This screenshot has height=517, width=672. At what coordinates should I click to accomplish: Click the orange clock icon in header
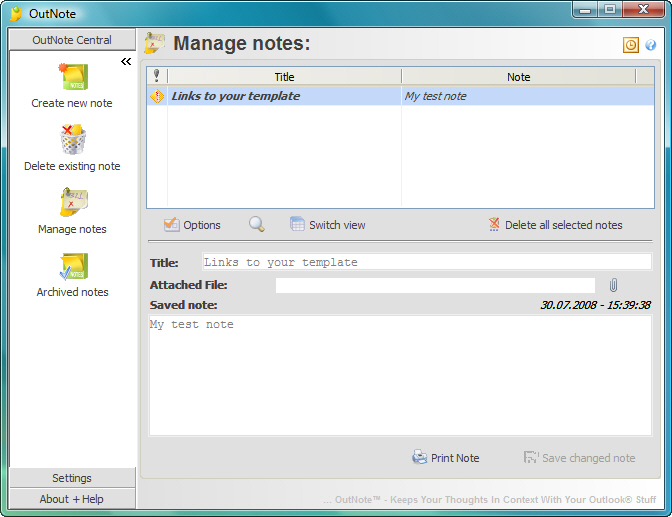(x=630, y=45)
